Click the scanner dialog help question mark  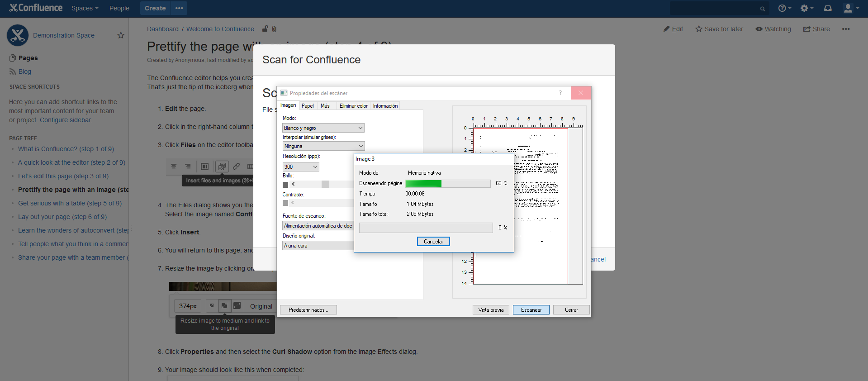click(560, 93)
